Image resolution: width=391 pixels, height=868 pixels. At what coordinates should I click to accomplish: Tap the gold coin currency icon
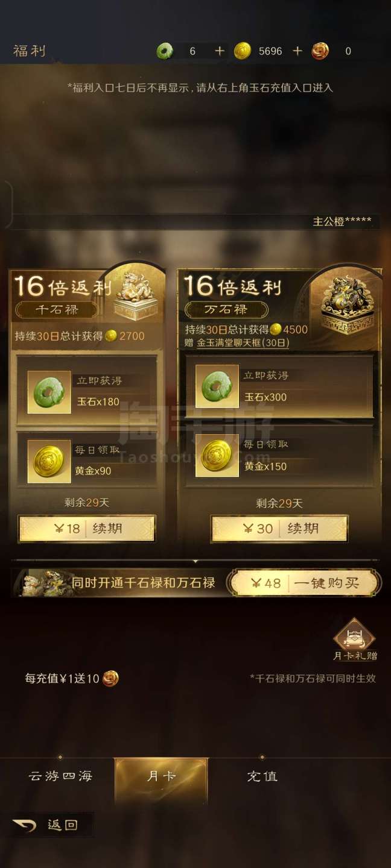(243, 51)
